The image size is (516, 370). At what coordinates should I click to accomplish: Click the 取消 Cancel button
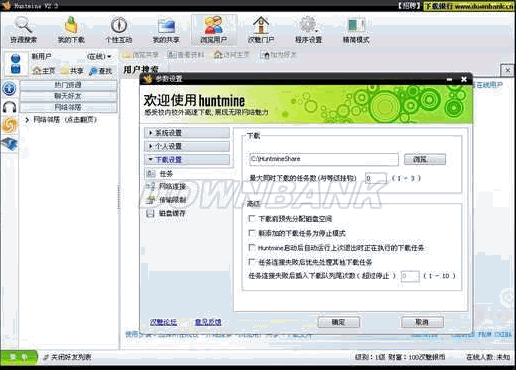click(x=422, y=322)
